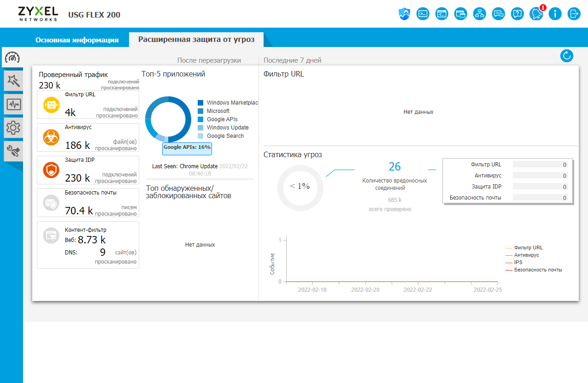The width and height of the screenshot is (588, 383).
Task: Open the notification bell with red badge
Action: click(537, 13)
